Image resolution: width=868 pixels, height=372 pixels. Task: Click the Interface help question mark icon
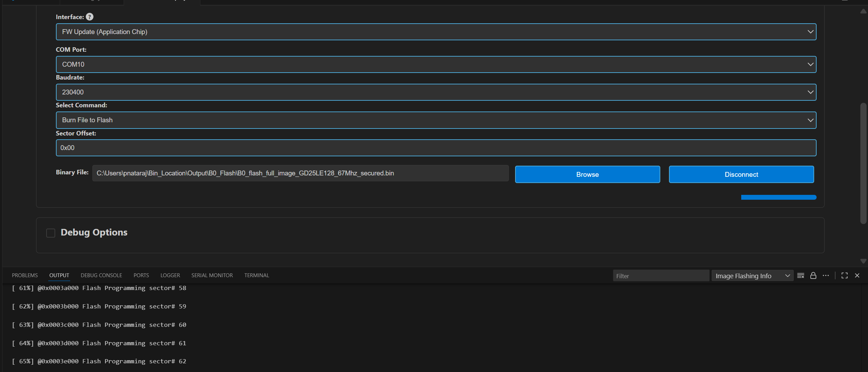[x=90, y=17]
